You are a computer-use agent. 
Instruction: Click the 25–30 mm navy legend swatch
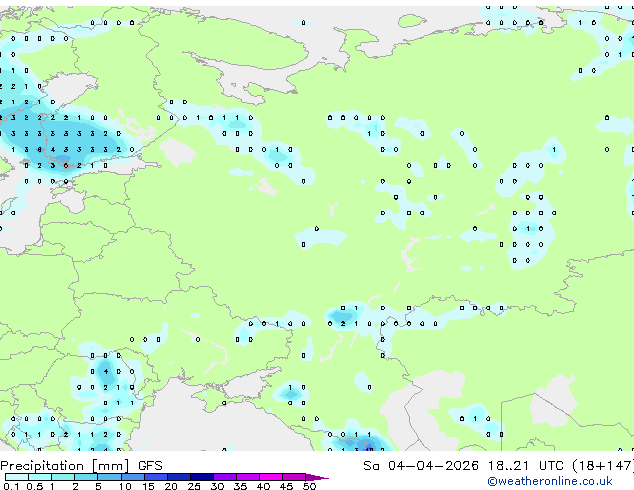pyautogui.click(x=202, y=477)
